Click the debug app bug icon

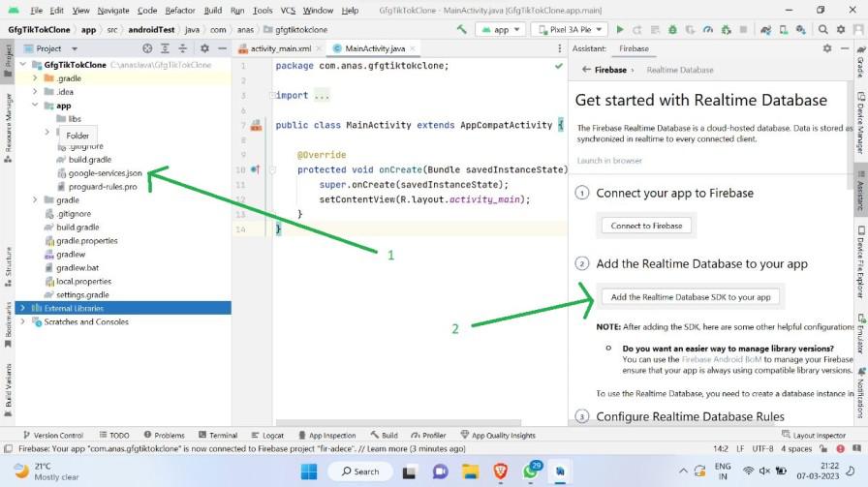672,29
